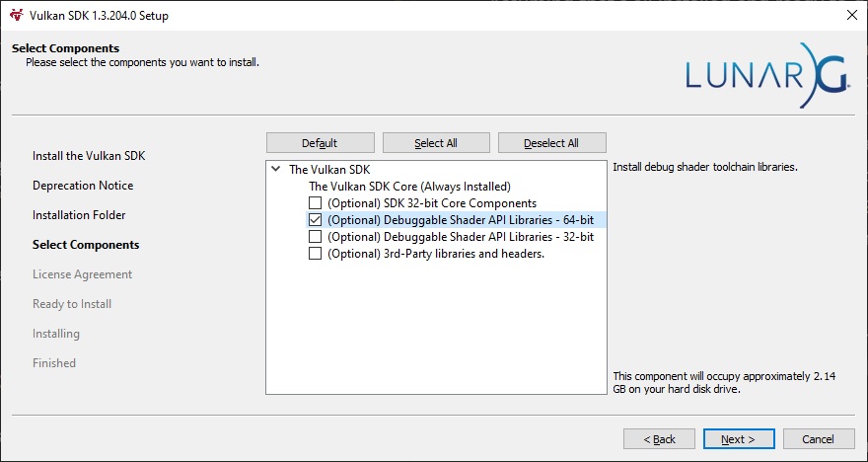
Task: Uncheck Debuggable Shader API Libraries 64-bit
Action: (315, 220)
